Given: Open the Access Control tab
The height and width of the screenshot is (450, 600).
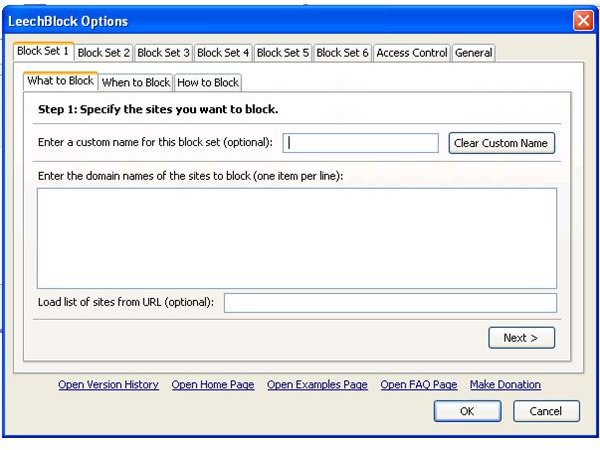Looking at the screenshot, I should pyautogui.click(x=412, y=53).
